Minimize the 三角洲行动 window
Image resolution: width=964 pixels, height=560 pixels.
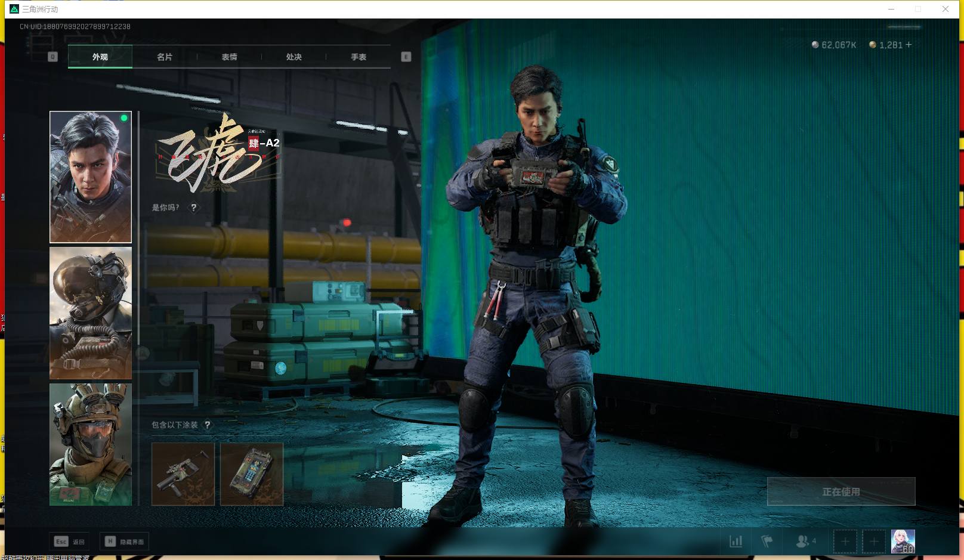pos(891,9)
